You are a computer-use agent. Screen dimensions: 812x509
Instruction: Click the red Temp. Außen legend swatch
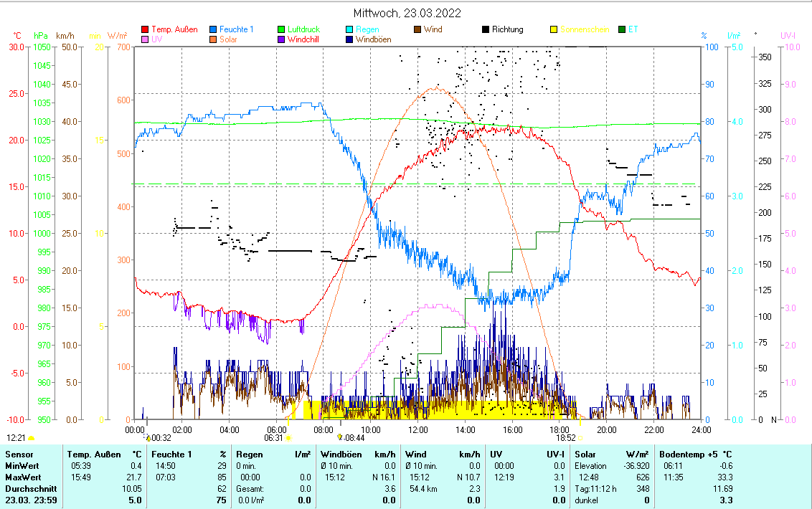(x=146, y=30)
